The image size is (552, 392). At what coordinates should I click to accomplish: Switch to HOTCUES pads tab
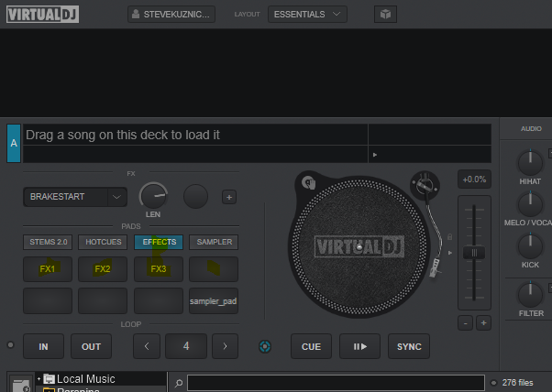point(103,242)
